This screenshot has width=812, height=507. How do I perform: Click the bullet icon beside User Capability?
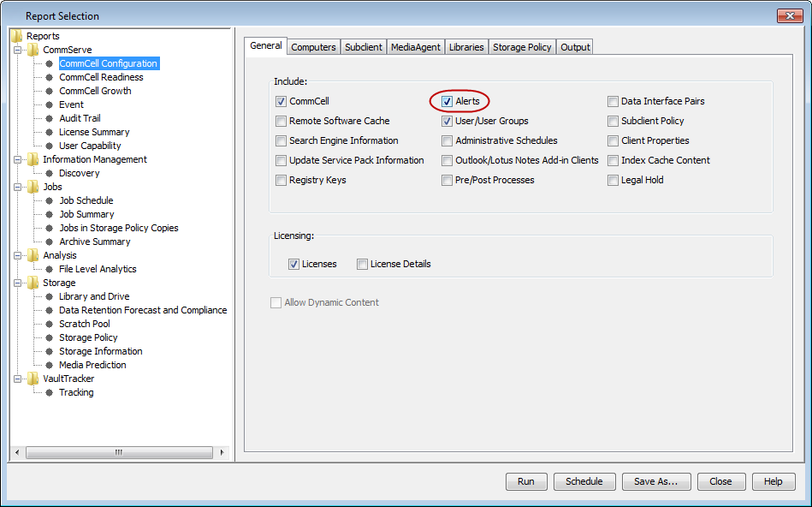coord(49,146)
